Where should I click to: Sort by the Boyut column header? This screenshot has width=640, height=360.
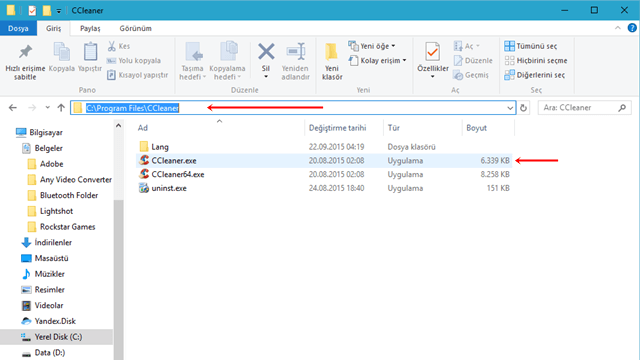click(476, 128)
